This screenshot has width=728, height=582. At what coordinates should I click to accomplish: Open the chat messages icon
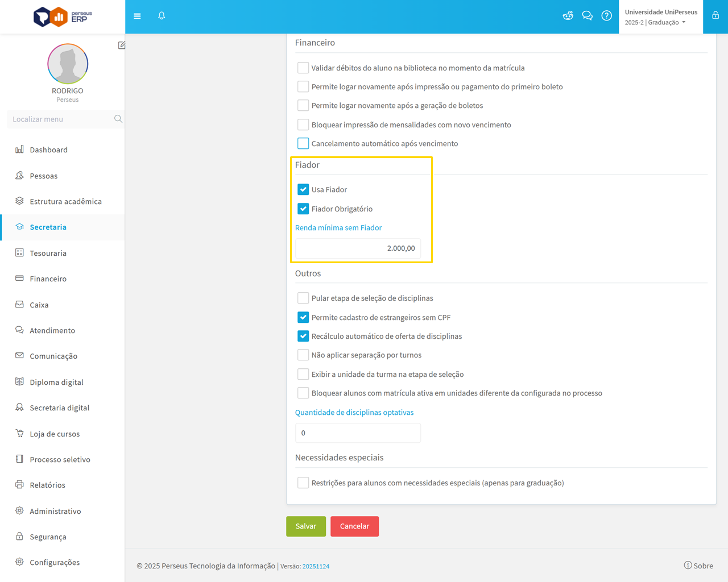[x=587, y=16]
